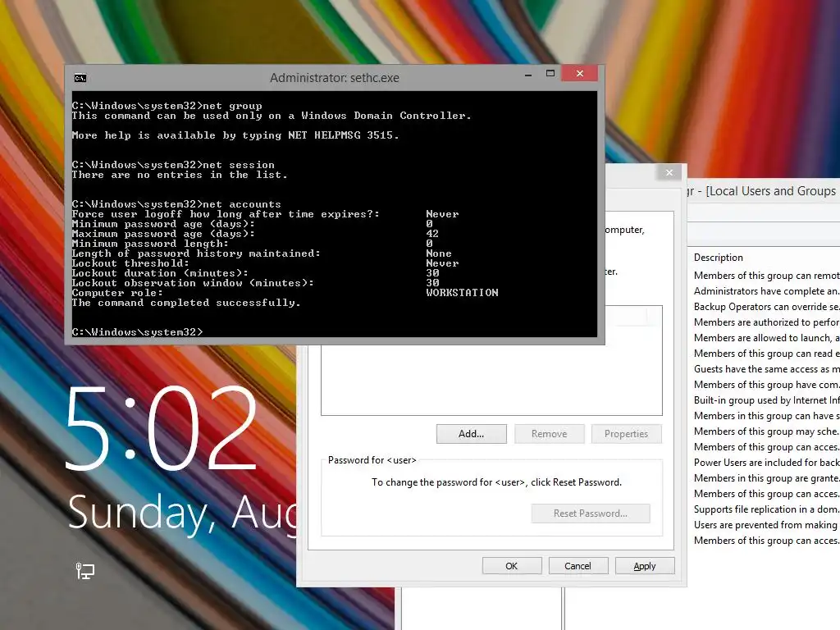Cancel the properties dialog
The image size is (840, 630).
coord(578,566)
